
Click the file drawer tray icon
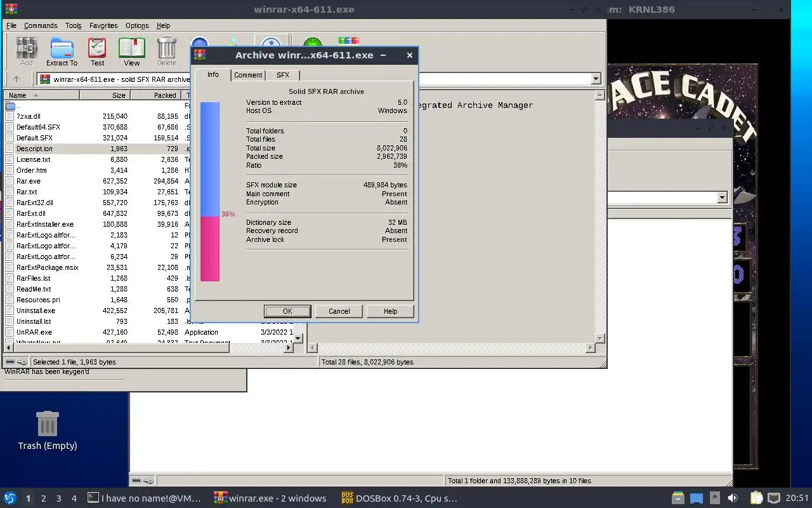[678, 498]
